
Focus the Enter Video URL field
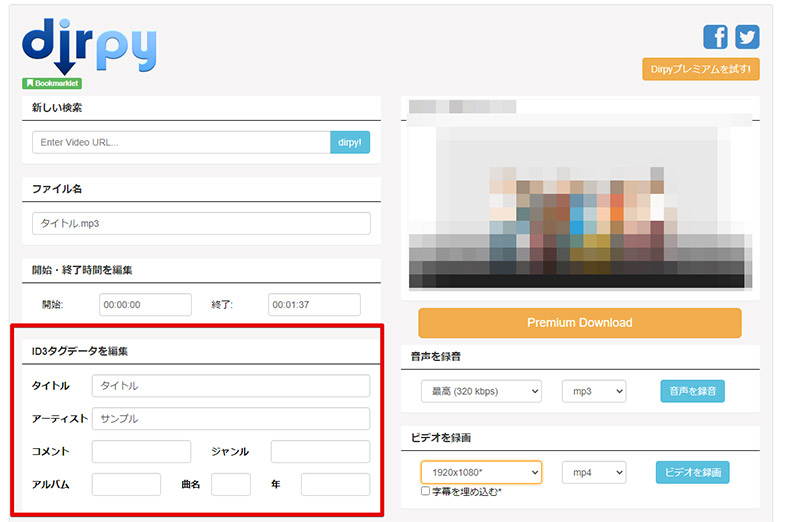[181, 142]
